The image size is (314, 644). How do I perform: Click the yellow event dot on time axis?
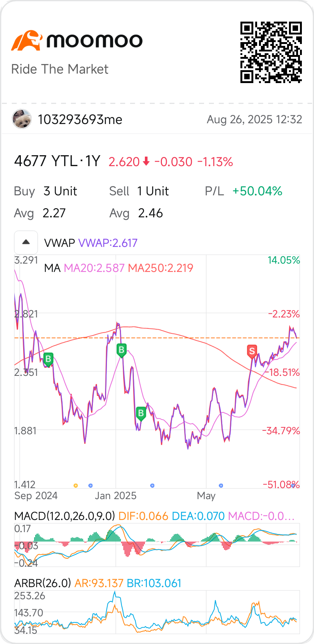(x=75, y=485)
